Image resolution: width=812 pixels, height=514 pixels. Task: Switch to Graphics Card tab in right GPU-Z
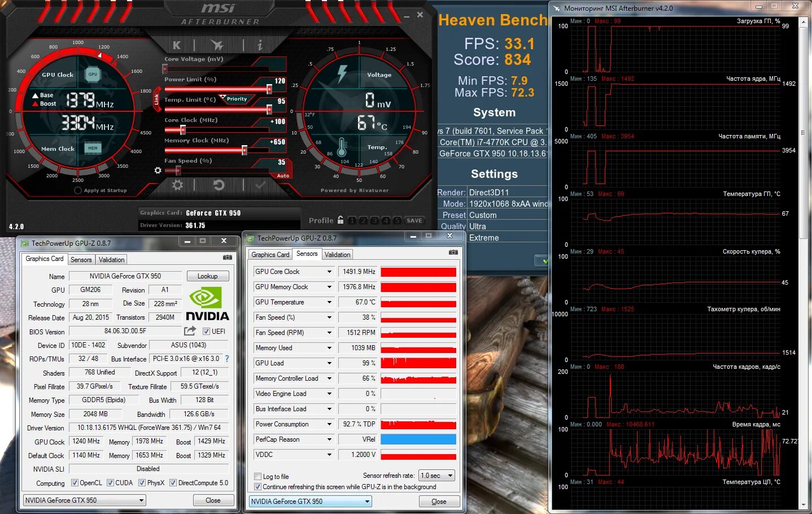pos(270,255)
